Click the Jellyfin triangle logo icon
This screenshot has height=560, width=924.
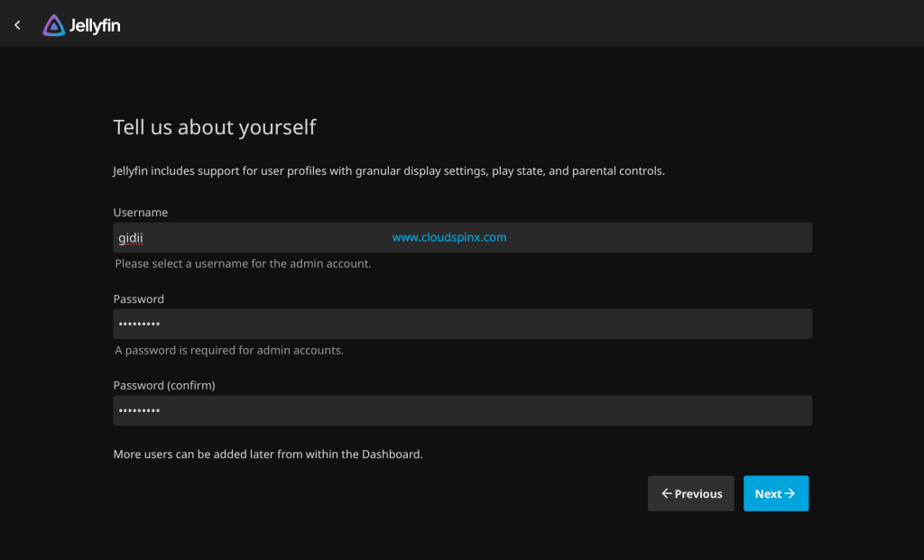point(53,25)
